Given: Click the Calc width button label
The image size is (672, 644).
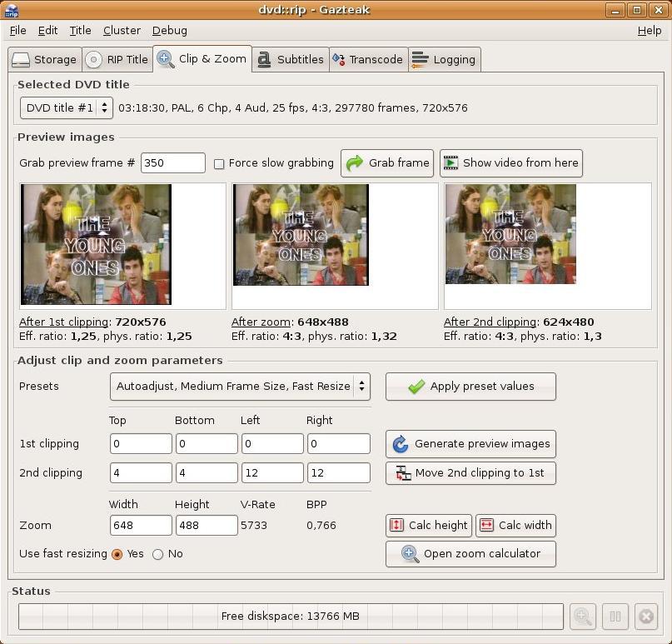Looking at the screenshot, I should (525, 525).
